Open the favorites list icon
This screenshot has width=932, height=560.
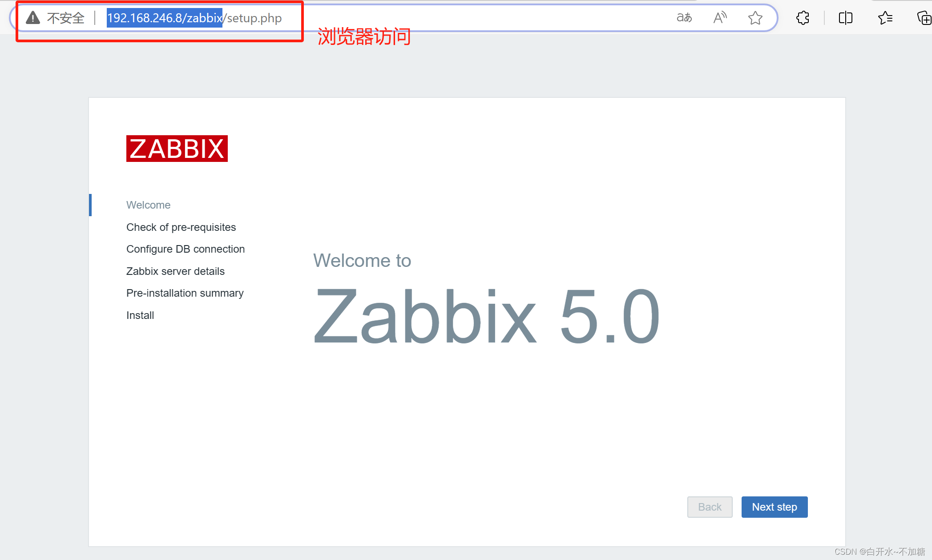click(x=885, y=18)
